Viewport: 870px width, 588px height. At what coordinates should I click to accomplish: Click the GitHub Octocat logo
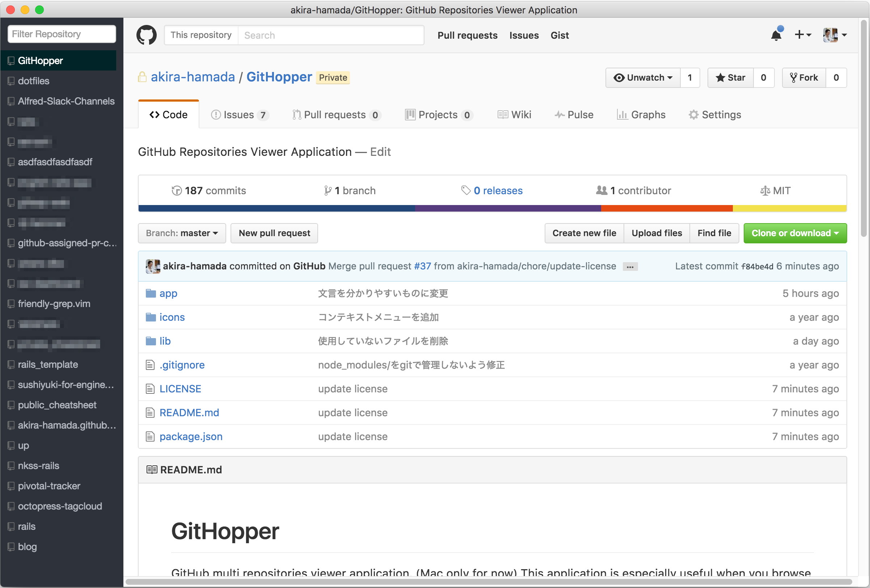(146, 35)
